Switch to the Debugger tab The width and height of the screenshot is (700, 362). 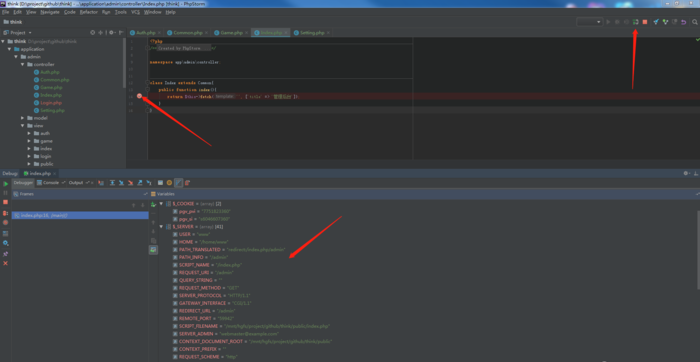(x=23, y=183)
